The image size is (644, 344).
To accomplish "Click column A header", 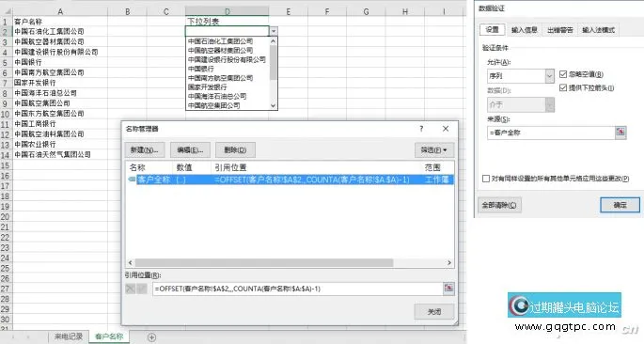I will tap(60, 11).
